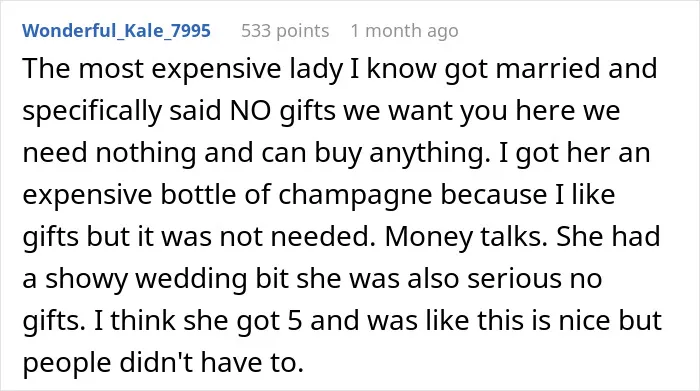
Task: Open the Wonderful_Kale_7995 user profile
Action: [x=116, y=31]
